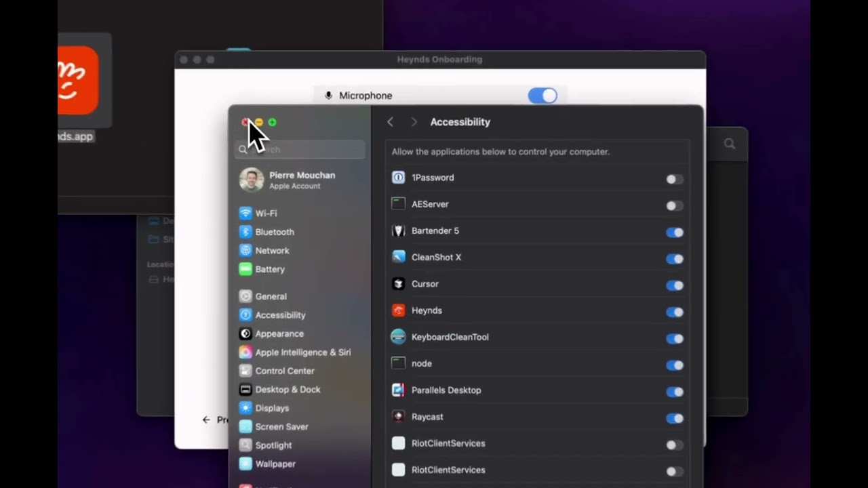Click the Cursor app icon
The width and height of the screenshot is (868, 488).
tap(398, 284)
